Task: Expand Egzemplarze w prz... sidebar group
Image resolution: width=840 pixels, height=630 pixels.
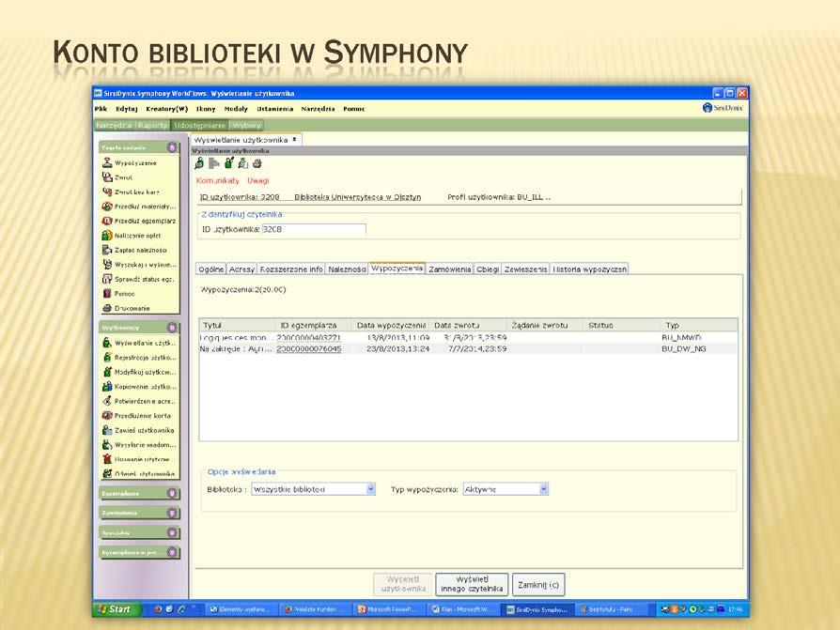Action: (x=172, y=552)
